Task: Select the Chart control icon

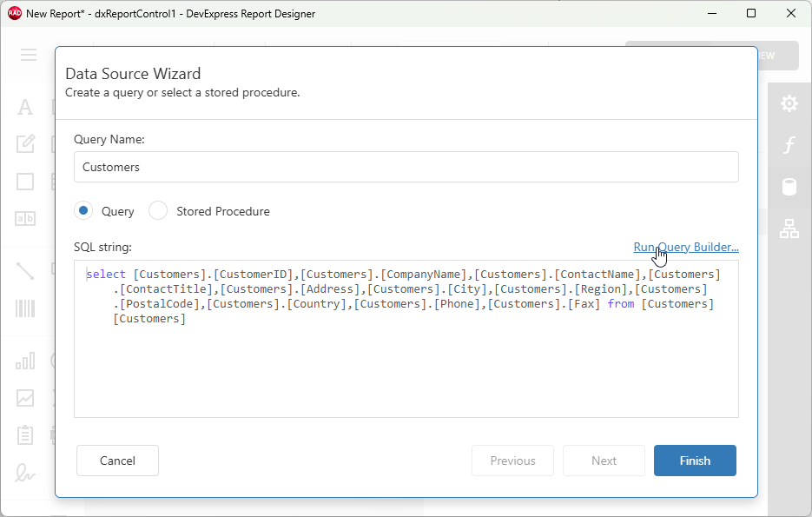Action: click(25, 361)
